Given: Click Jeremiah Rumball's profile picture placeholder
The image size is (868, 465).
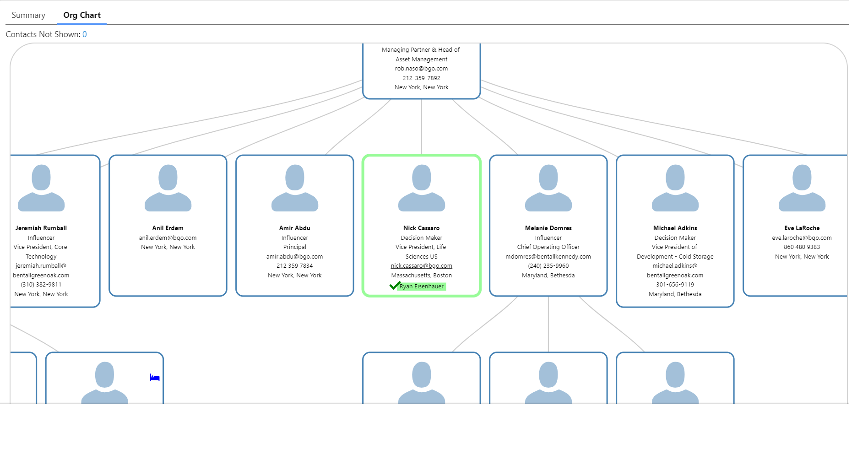Looking at the screenshot, I should (x=41, y=189).
